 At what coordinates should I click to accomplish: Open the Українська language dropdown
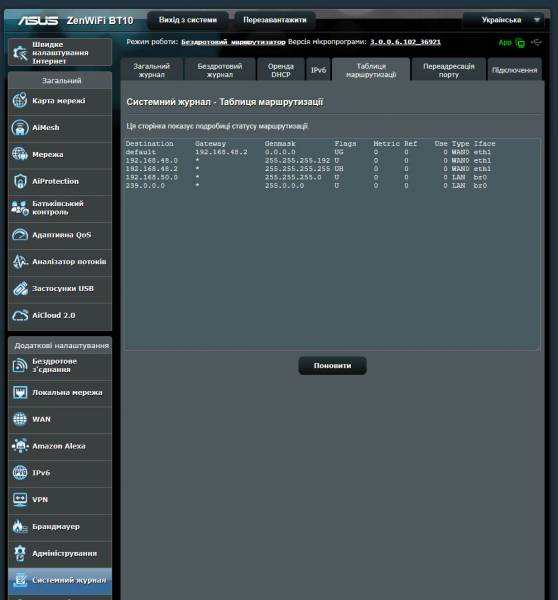(x=503, y=20)
